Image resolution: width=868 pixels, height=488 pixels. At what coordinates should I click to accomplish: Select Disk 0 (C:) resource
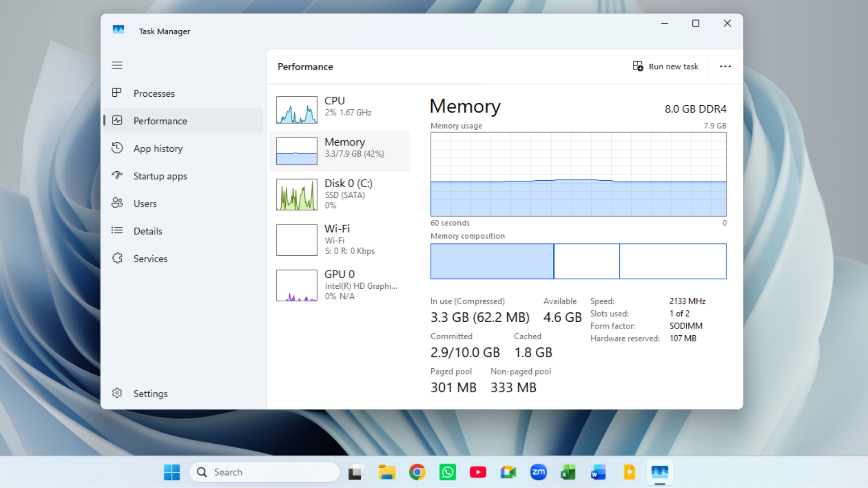pos(340,194)
